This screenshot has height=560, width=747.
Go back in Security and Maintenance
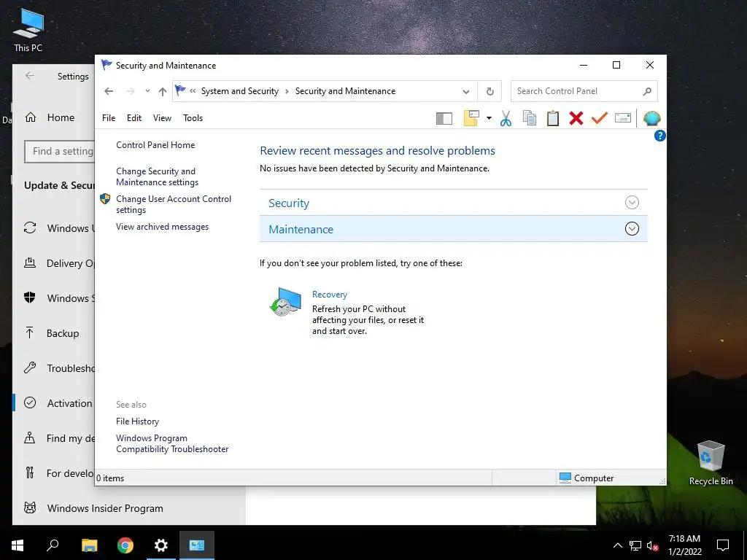coord(109,91)
